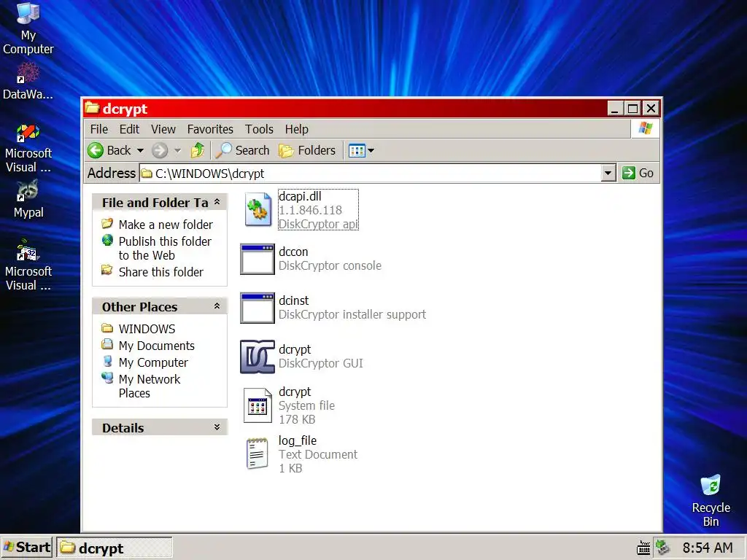Click the Go button

click(x=638, y=173)
